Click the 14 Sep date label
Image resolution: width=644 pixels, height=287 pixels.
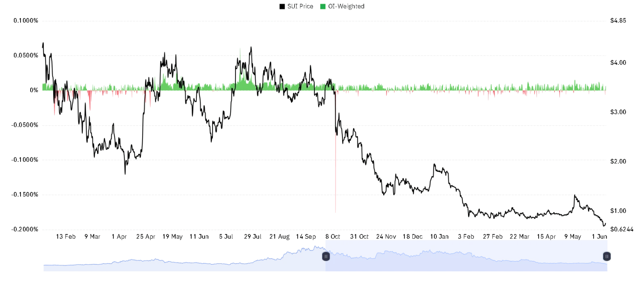[x=306, y=237]
